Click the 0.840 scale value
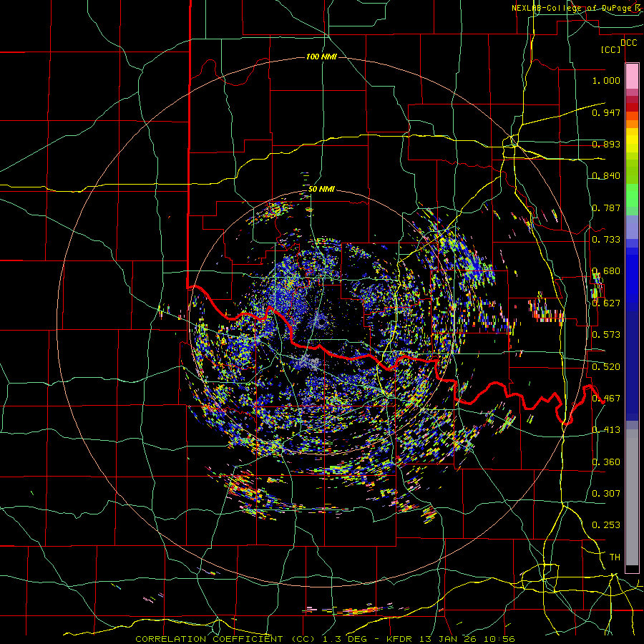The width and height of the screenshot is (644, 644). point(606,176)
